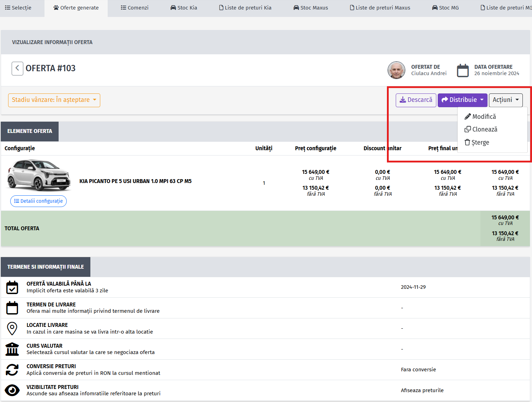Screen dimensions: 532x402
Task: Select the TERMENE SI INFORMAȚII FINALE header
Action: pyautogui.click(x=46, y=267)
